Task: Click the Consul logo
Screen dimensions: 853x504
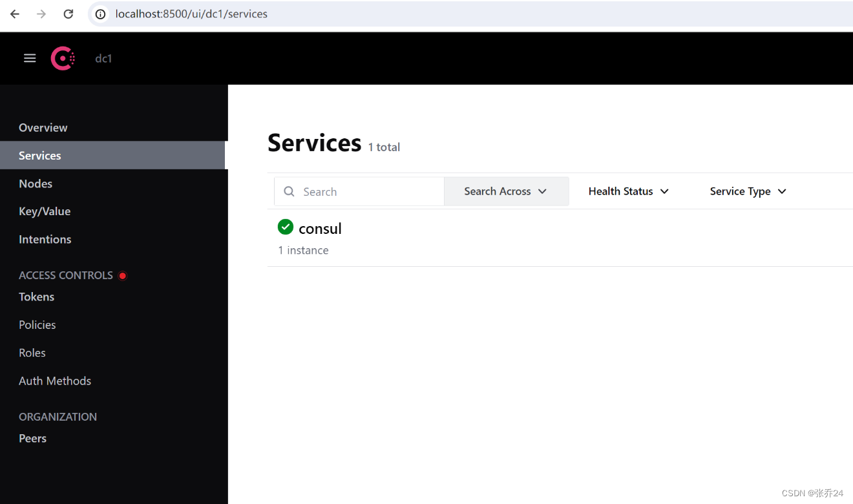Action: coord(62,58)
